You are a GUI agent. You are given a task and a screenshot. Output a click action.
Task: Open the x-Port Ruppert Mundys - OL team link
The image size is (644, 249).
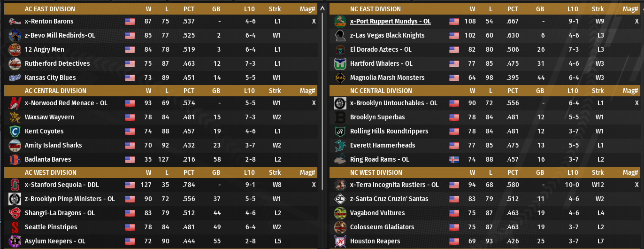tap(390, 21)
